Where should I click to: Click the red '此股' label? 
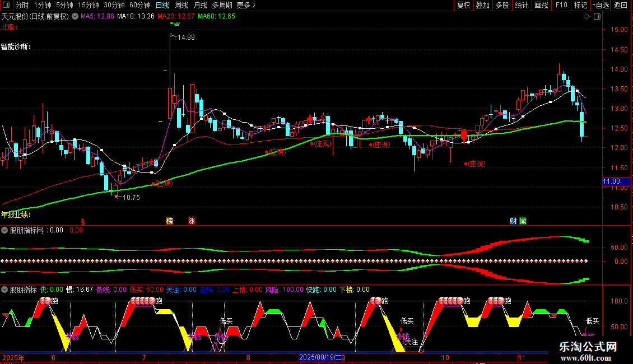pyautogui.click(x=10, y=27)
